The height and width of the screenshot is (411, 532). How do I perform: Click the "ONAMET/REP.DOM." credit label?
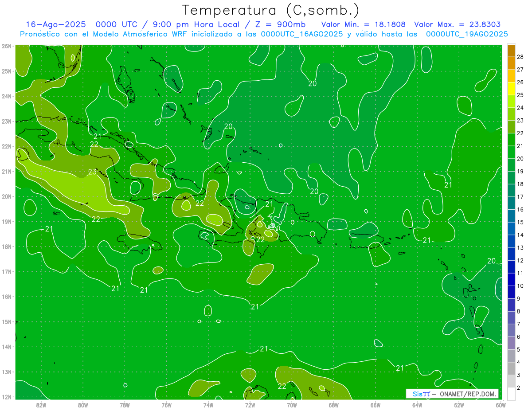point(468,394)
